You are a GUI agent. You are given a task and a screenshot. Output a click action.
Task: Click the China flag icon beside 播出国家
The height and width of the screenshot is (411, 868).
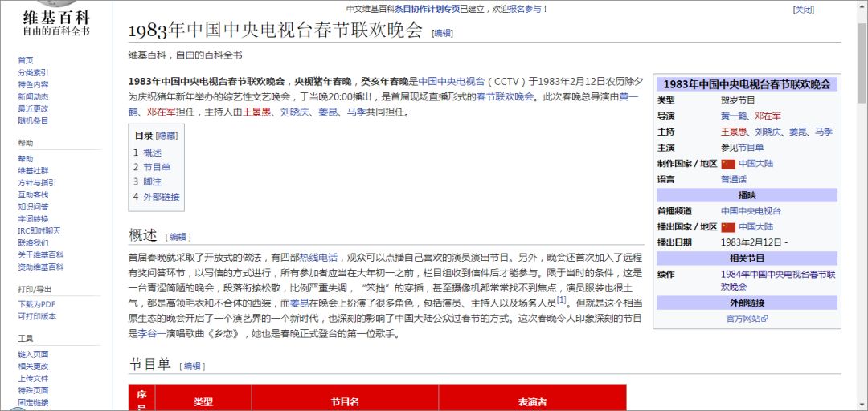(x=728, y=227)
